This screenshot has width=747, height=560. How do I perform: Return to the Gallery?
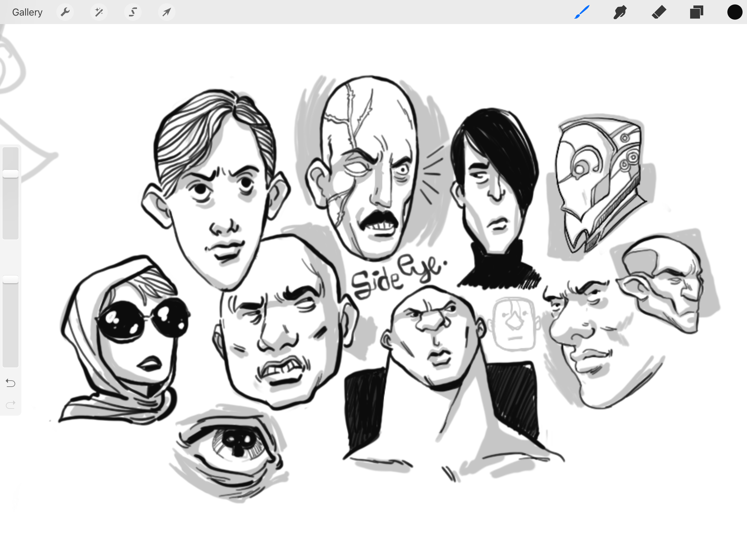coord(27,12)
